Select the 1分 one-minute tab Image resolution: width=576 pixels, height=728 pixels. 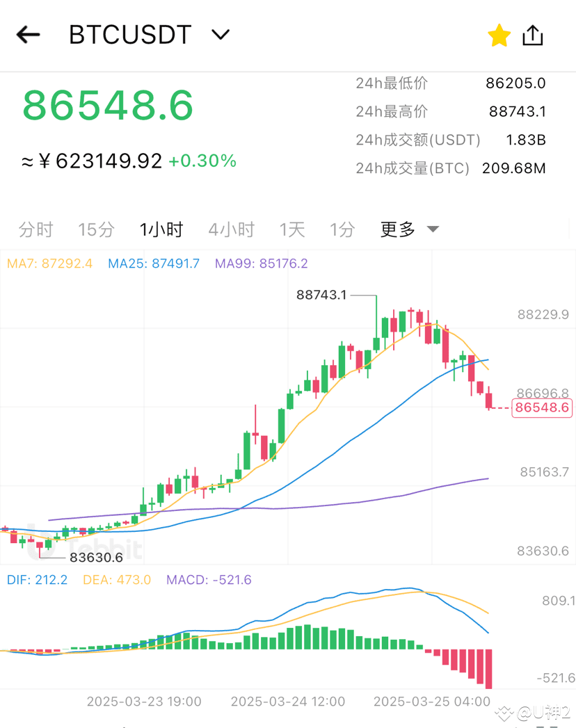342,229
